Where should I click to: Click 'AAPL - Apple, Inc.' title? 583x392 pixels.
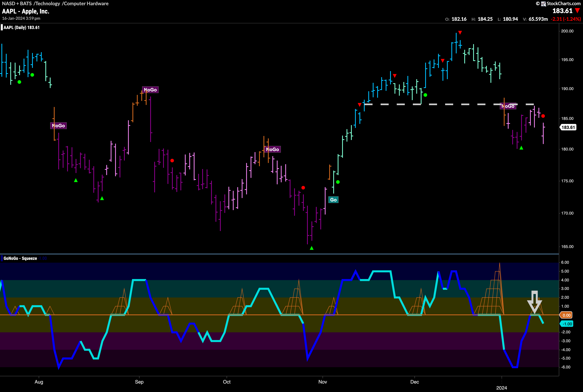pos(26,11)
